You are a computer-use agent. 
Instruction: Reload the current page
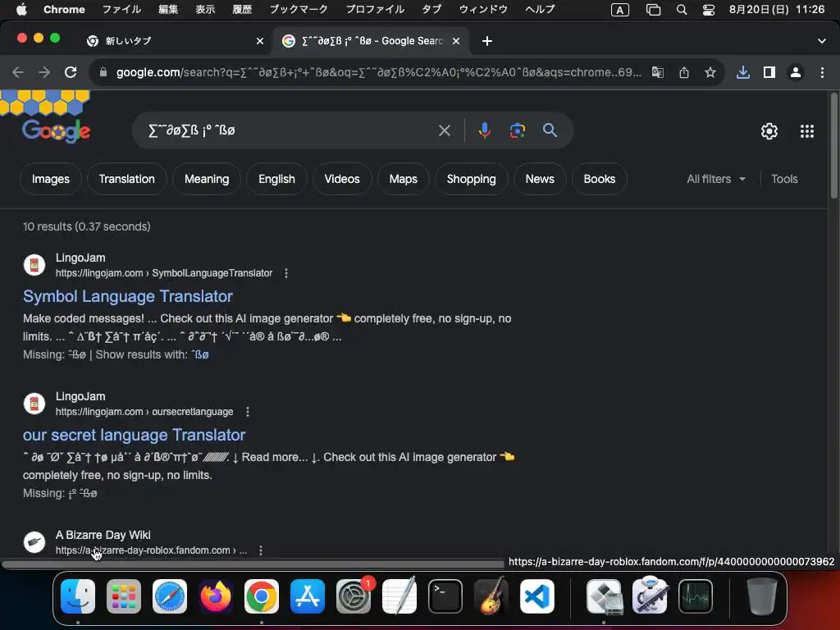click(71, 72)
